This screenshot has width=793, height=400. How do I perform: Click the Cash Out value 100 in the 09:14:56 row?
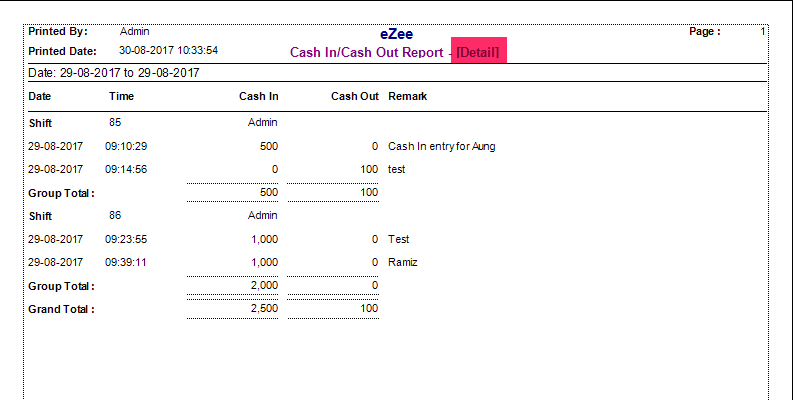click(x=369, y=169)
